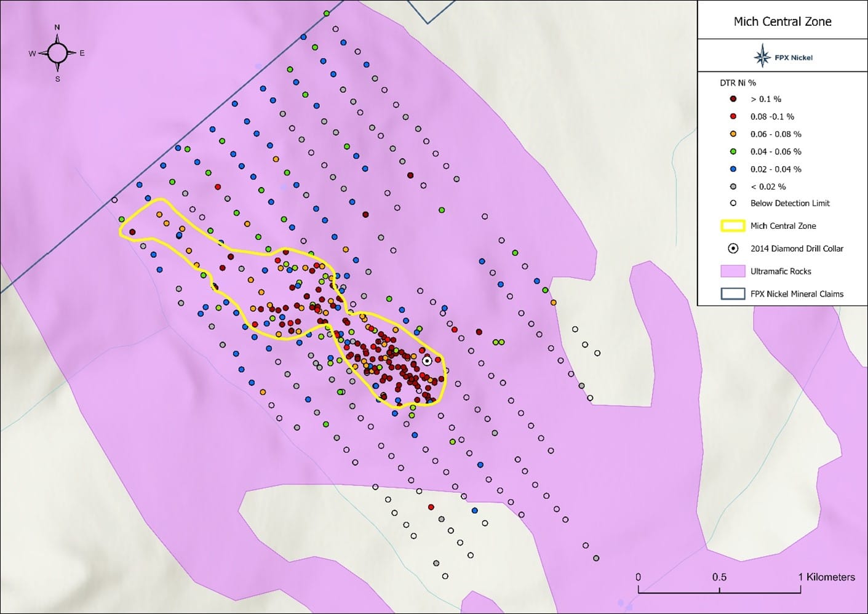Click the DTR Ni % legend heading
This screenshot has width=868, height=614.
(738, 82)
